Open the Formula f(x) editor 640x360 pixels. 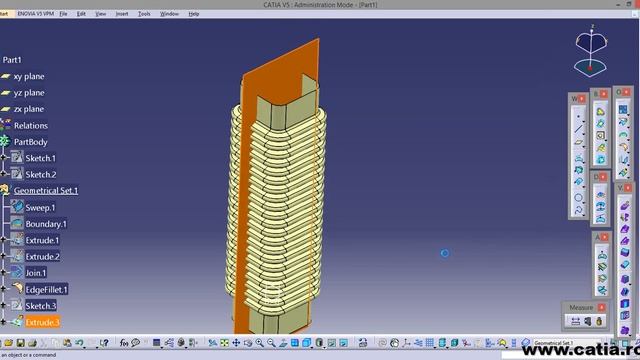124,343
